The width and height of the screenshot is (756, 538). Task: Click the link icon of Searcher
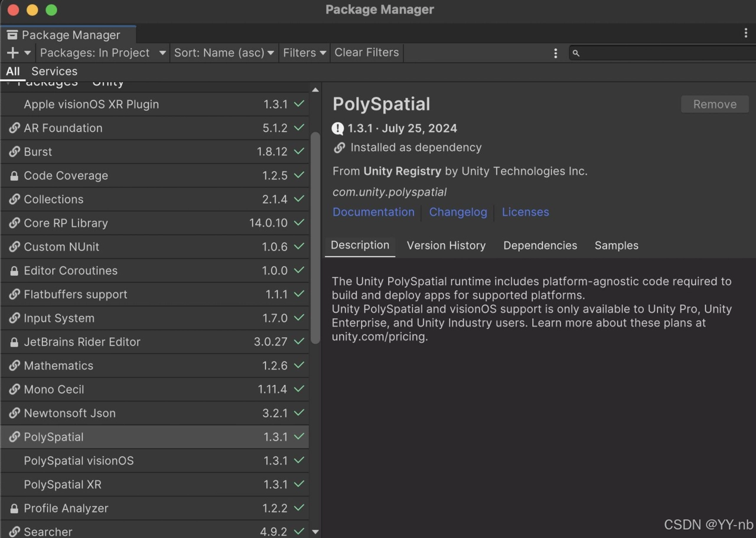coord(14,532)
